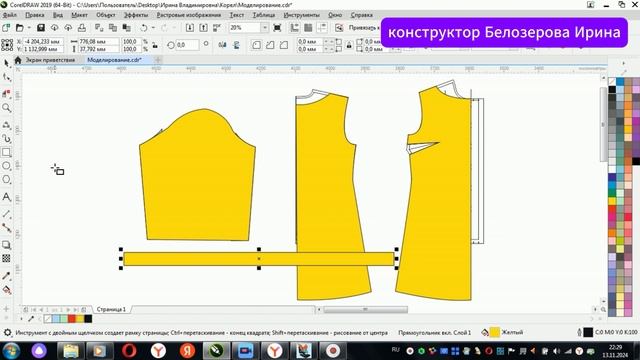Select the Ellipse tool

(7, 166)
